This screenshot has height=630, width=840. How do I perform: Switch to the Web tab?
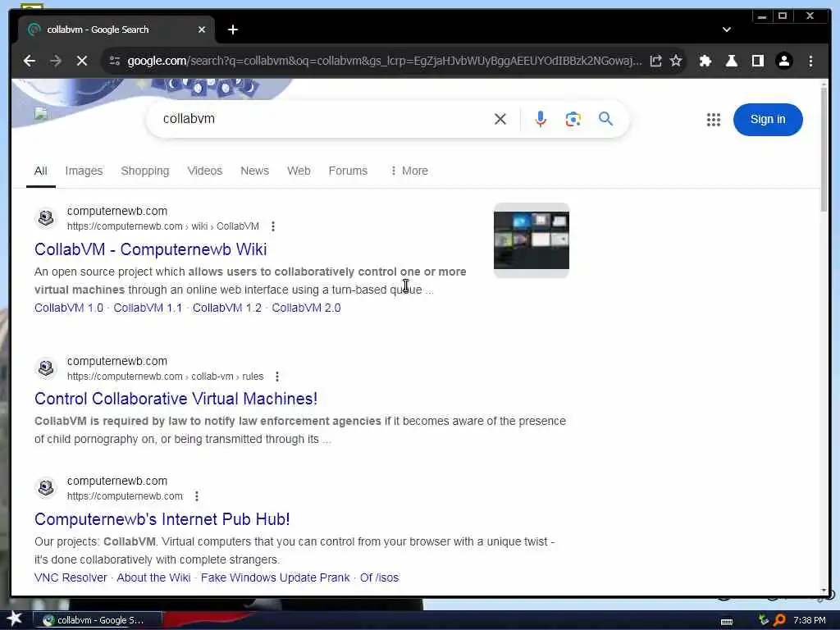tap(299, 171)
